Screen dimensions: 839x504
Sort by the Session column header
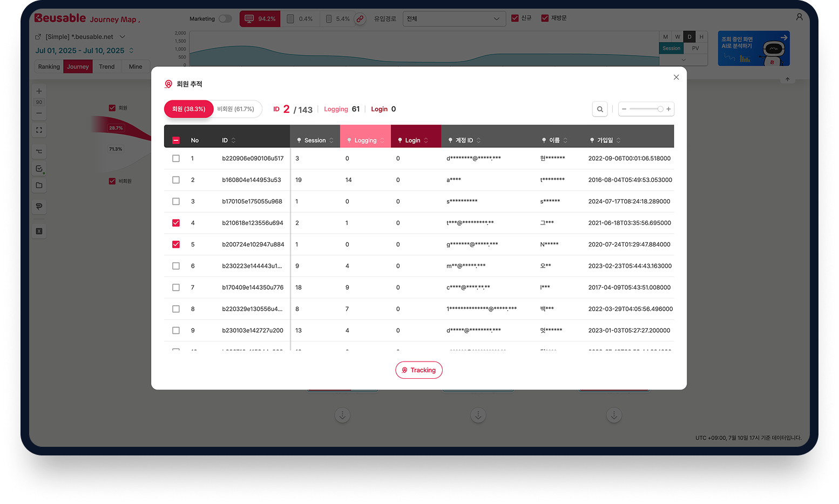(315, 140)
